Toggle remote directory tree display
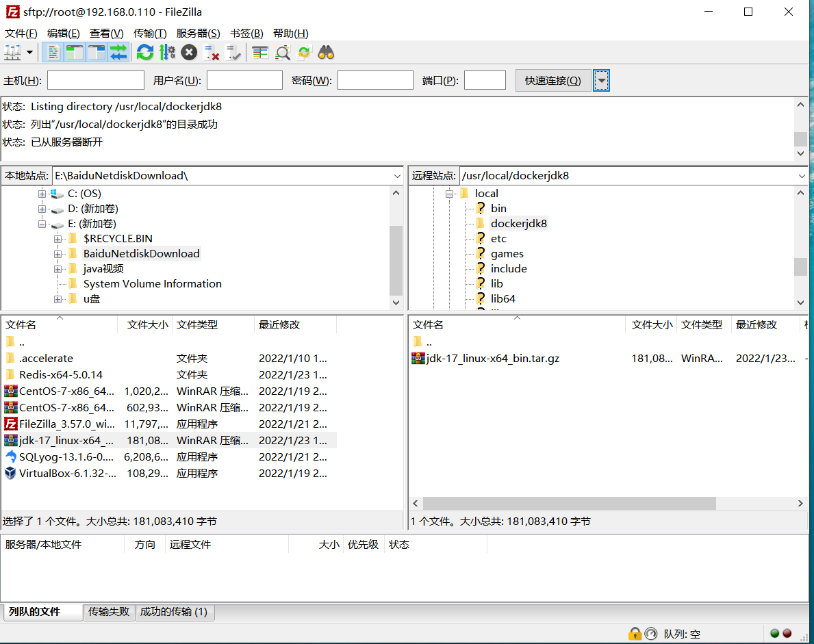This screenshot has width=814, height=644. pyautogui.click(x=97, y=53)
